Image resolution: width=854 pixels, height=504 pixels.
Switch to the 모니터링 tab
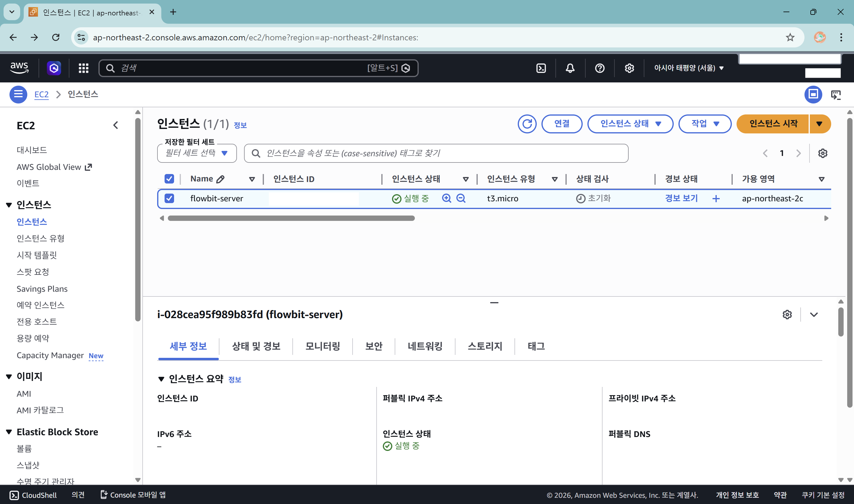(323, 346)
